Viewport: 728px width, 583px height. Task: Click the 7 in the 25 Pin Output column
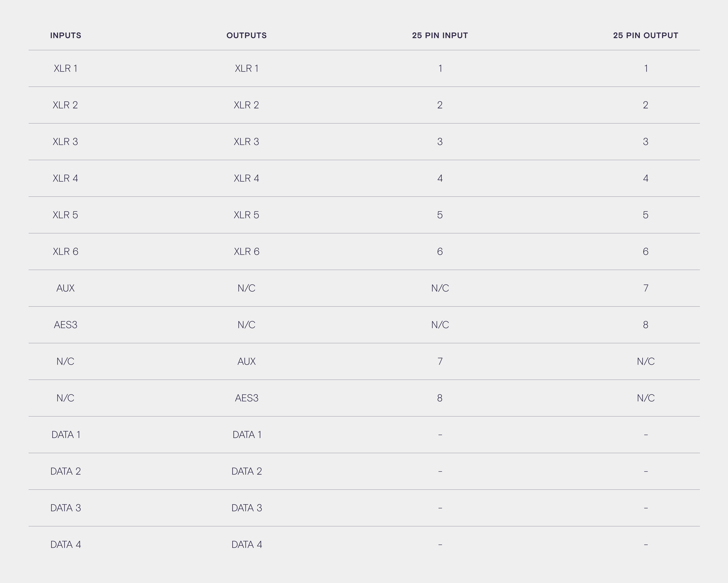[x=645, y=288]
